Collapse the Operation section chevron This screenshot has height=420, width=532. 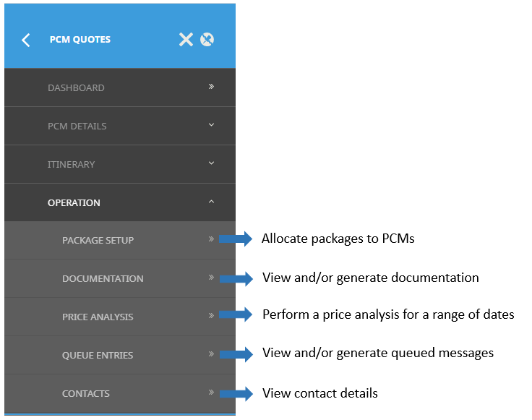[x=211, y=202]
